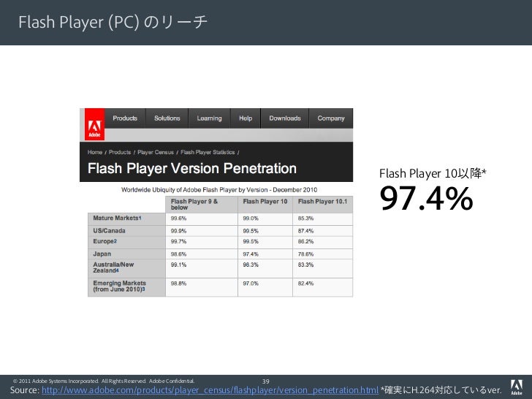
Task: Click 'Flash Player 9 & below' column header
Action: click(x=202, y=205)
